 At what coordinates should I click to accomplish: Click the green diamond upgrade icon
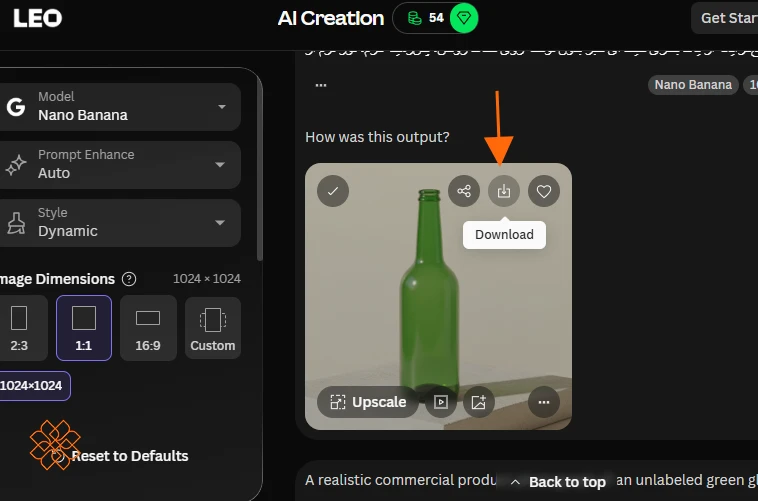click(x=464, y=18)
